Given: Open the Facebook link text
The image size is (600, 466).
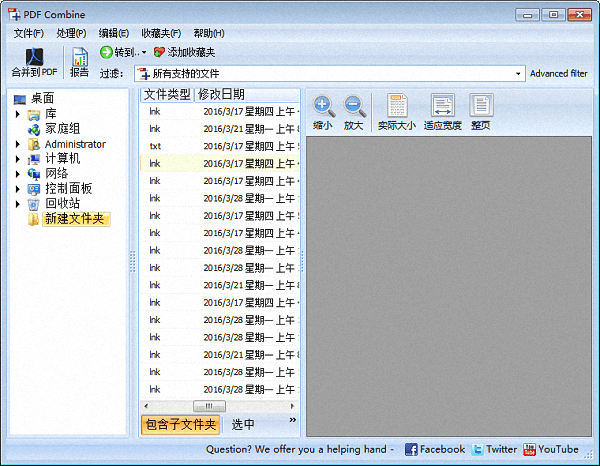Looking at the screenshot, I should pyautogui.click(x=442, y=449).
